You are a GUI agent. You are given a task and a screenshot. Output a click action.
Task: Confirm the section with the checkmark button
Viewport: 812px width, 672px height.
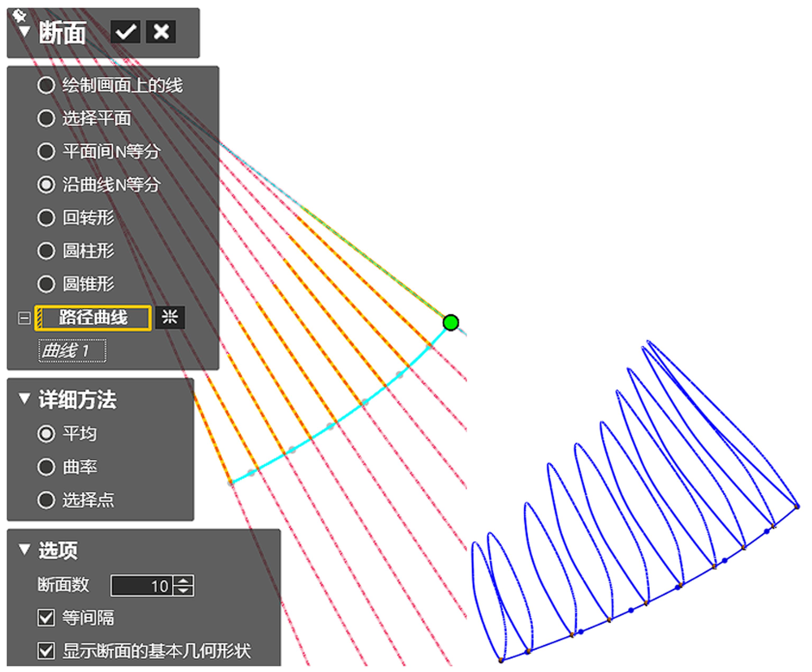125,32
